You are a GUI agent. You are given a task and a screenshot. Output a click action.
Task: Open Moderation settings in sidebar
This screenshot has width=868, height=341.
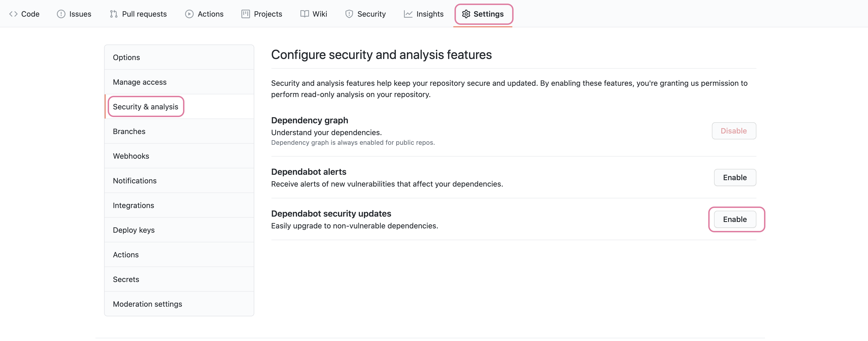(147, 304)
